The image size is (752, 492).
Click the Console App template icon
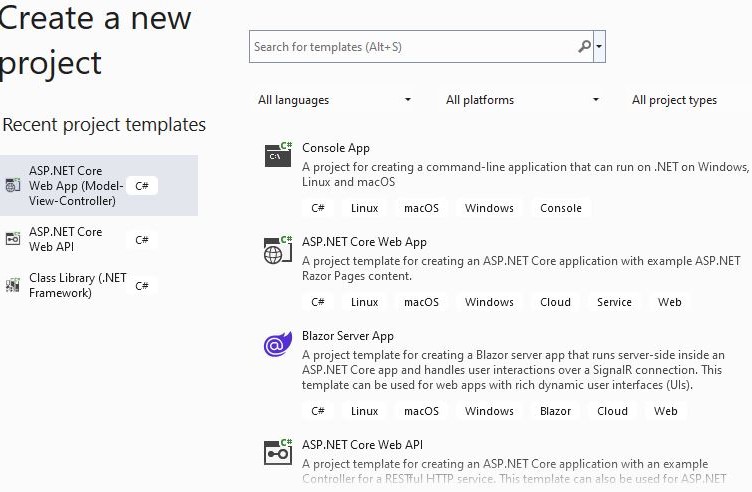(278, 154)
